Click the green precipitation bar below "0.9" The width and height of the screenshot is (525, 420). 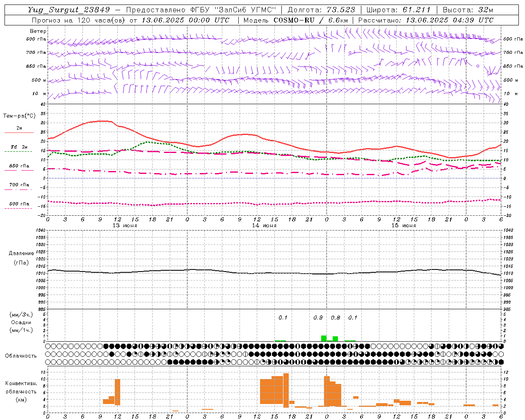point(324,338)
